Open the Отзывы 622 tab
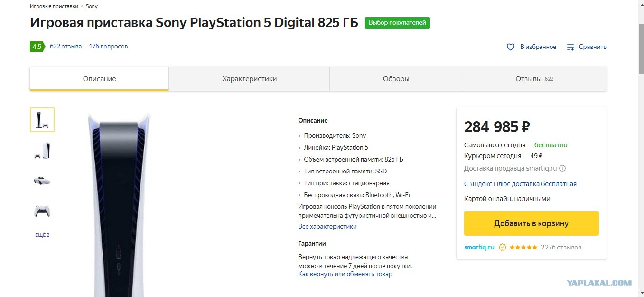This screenshot has height=297, width=644. click(x=534, y=79)
